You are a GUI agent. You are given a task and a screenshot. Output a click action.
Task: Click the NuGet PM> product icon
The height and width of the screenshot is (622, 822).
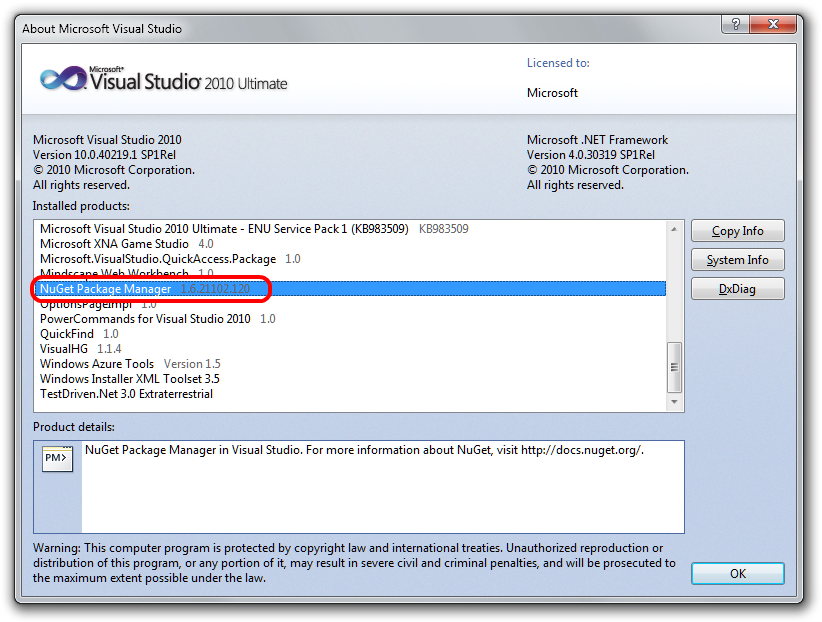(57, 459)
